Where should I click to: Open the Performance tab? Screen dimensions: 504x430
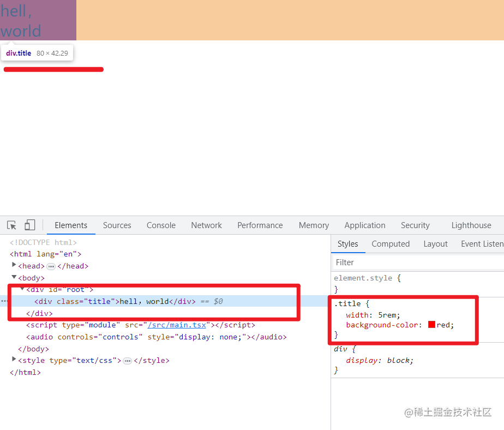point(260,225)
